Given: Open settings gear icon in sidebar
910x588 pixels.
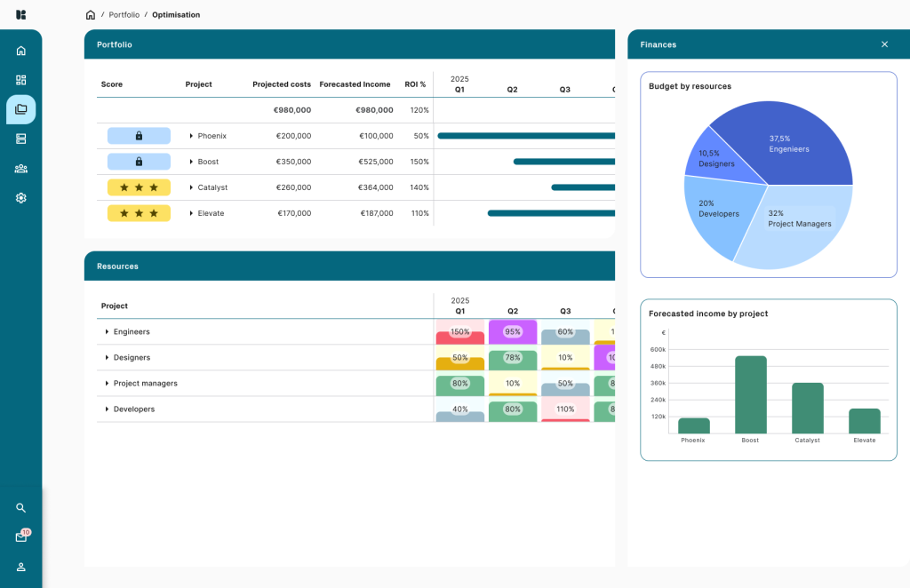Looking at the screenshot, I should click(x=21, y=198).
